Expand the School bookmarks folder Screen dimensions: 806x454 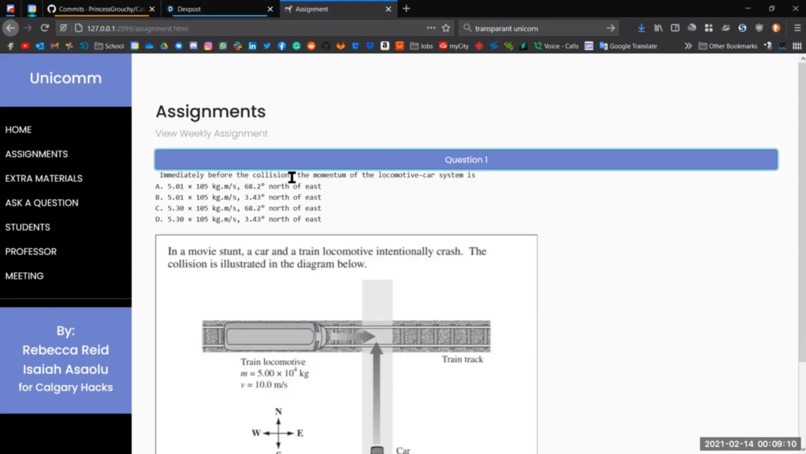(x=109, y=46)
